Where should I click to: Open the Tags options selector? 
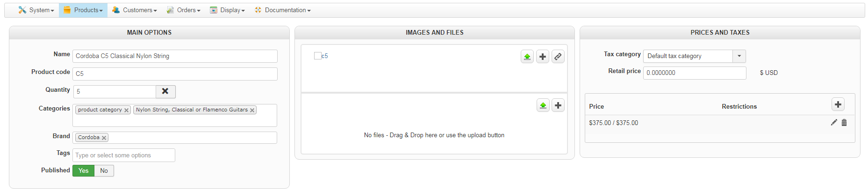[123, 155]
